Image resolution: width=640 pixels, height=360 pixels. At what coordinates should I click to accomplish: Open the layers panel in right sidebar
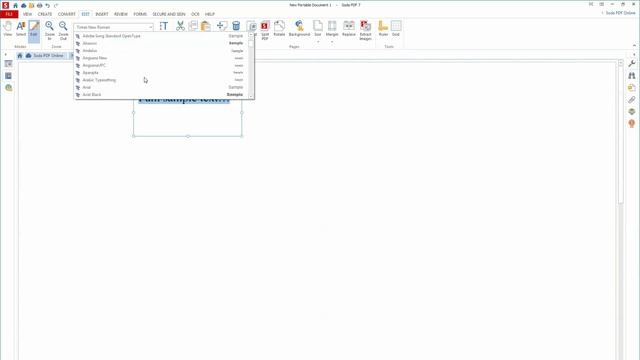631,111
